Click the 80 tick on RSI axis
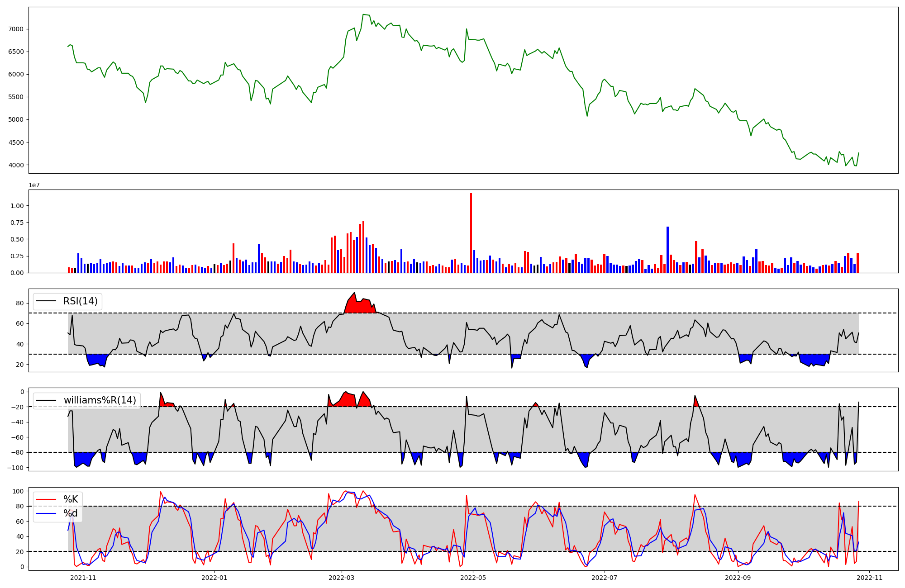 (x=20, y=303)
